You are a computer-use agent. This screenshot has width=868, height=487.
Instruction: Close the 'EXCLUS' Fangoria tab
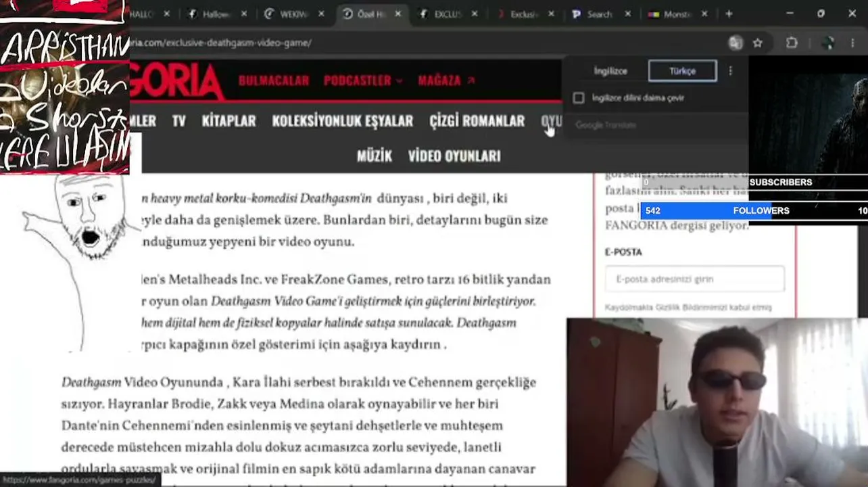point(475,14)
